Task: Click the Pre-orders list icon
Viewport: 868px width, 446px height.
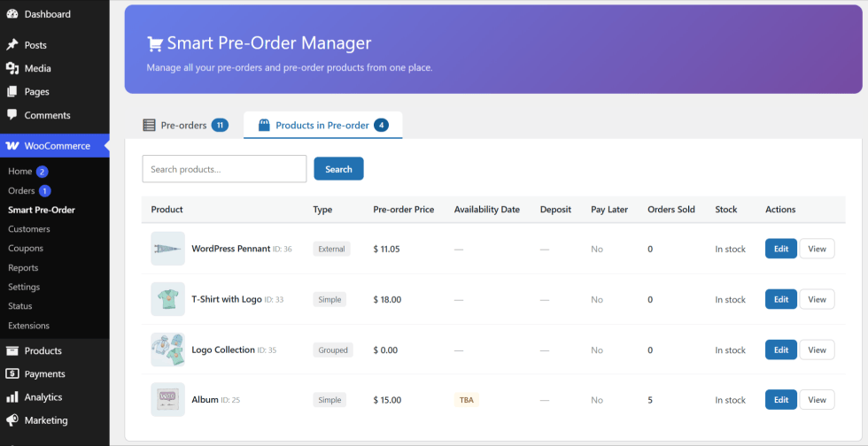Action: [x=149, y=125]
